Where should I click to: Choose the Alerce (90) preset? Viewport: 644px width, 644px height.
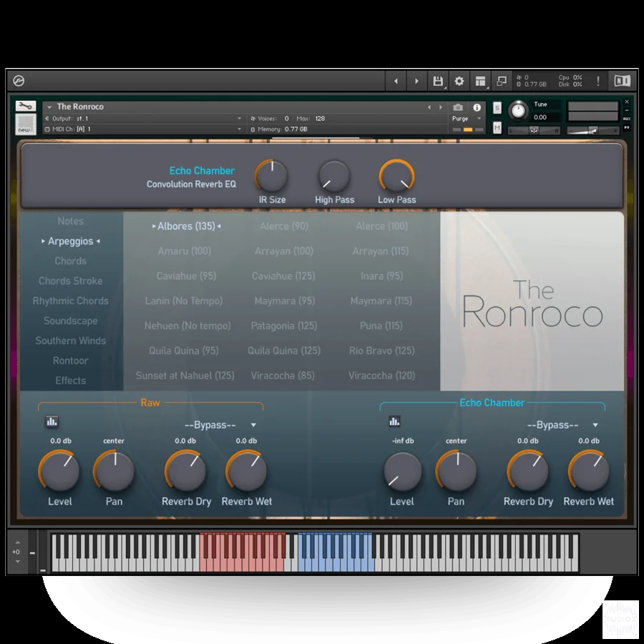coord(284,226)
